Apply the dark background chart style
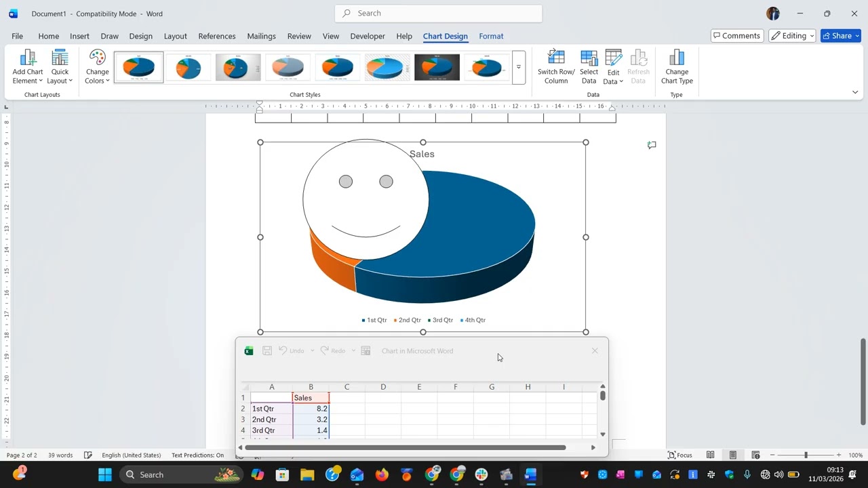Screen dimensions: 868x488 click(x=437, y=68)
